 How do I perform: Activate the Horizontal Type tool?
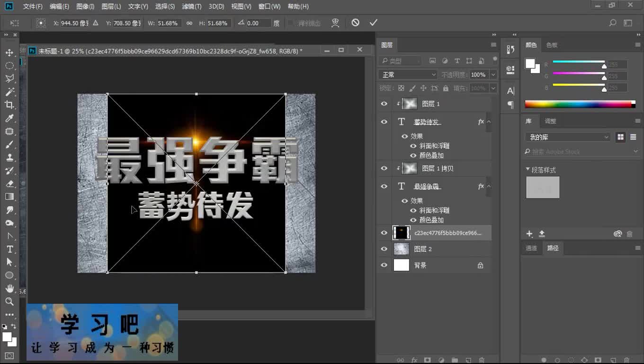click(x=10, y=249)
